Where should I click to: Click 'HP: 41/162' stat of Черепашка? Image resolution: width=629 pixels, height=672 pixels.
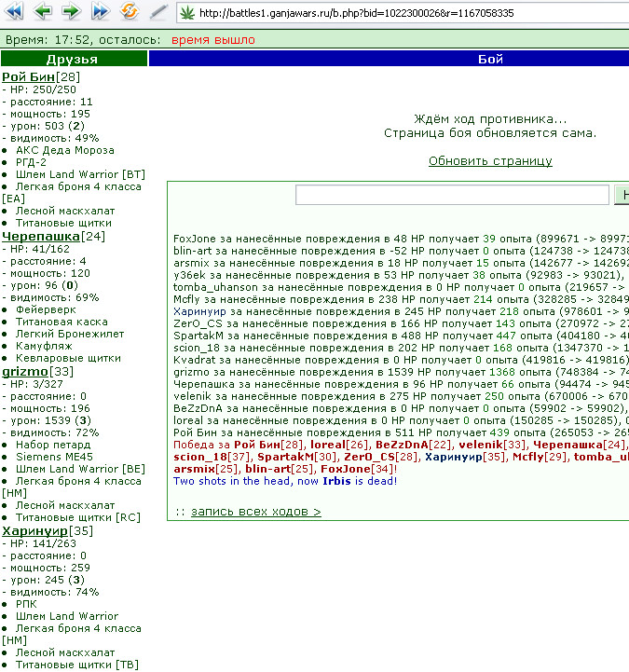(40, 249)
